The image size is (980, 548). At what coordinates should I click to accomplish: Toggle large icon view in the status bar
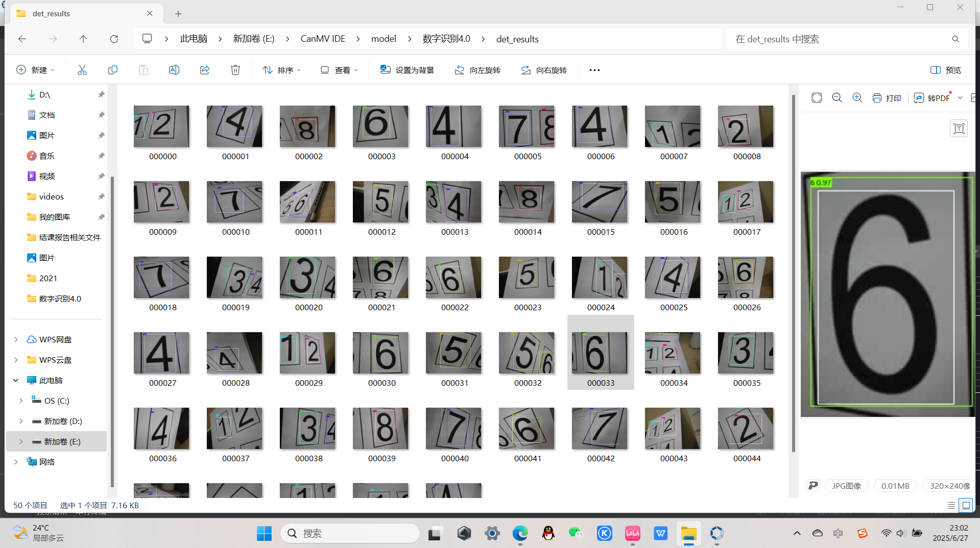pyautogui.click(x=966, y=505)
